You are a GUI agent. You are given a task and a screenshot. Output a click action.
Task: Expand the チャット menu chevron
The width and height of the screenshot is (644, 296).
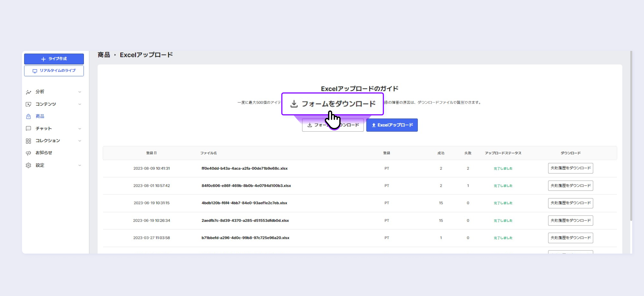tap(80, 129)
